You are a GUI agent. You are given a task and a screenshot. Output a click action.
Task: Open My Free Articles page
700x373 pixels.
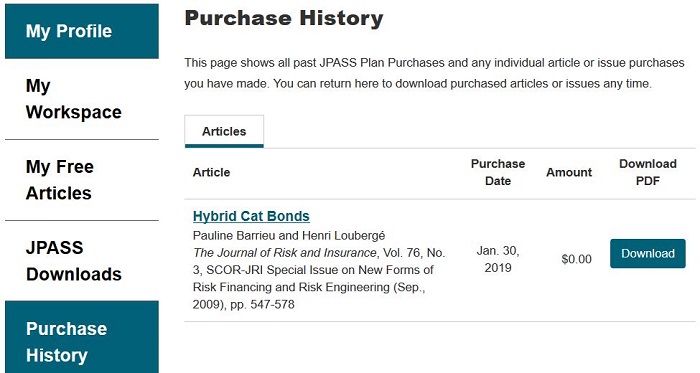(x=82, y=180)
